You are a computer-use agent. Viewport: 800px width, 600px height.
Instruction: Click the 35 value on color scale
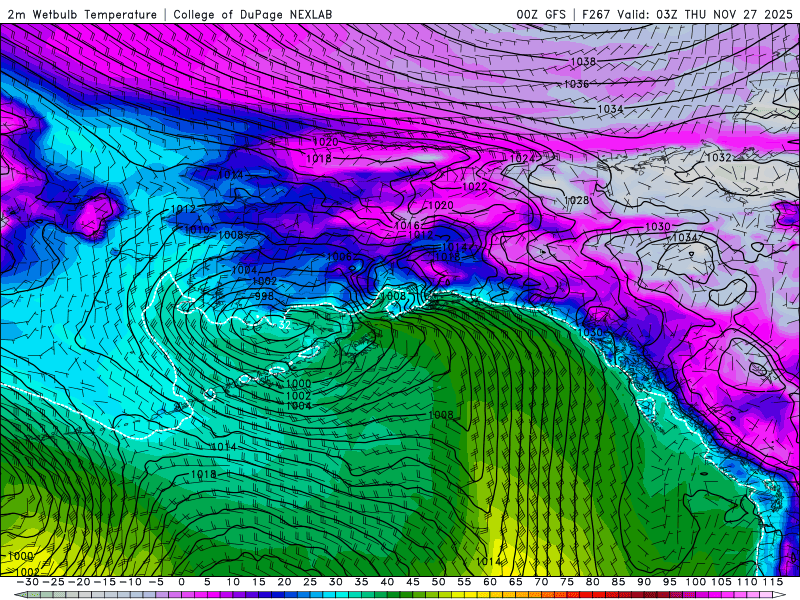361,582
